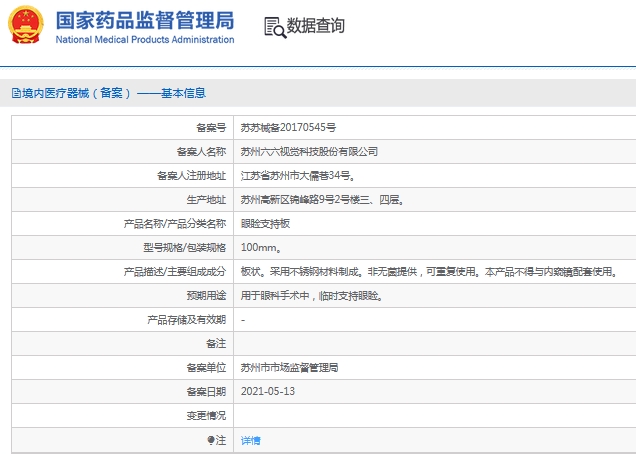Click the 型号规格/包装规格 label
Viewport: 636px width, 461px height.
click(x=185, y=247)
